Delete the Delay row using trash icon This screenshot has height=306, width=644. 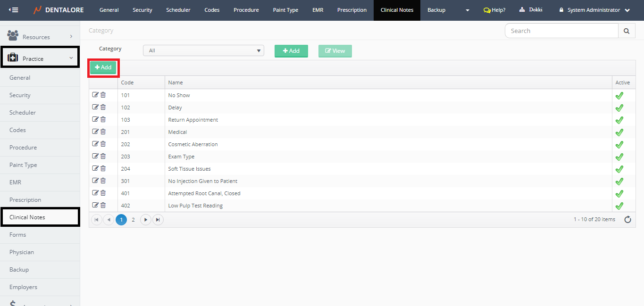point(103,107)
